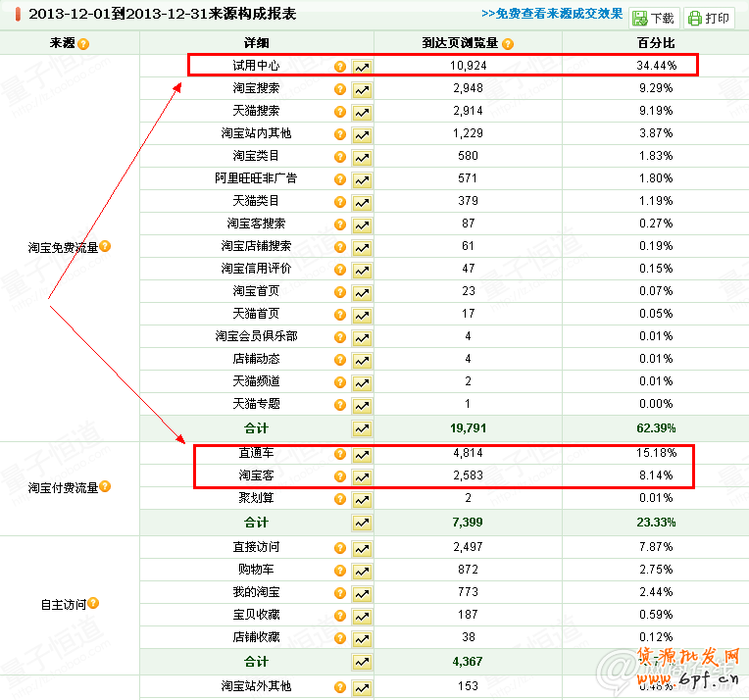Open 免费查看来源成交效果 link
Viewport: 749px width, 700px height.
pos(552,14)
